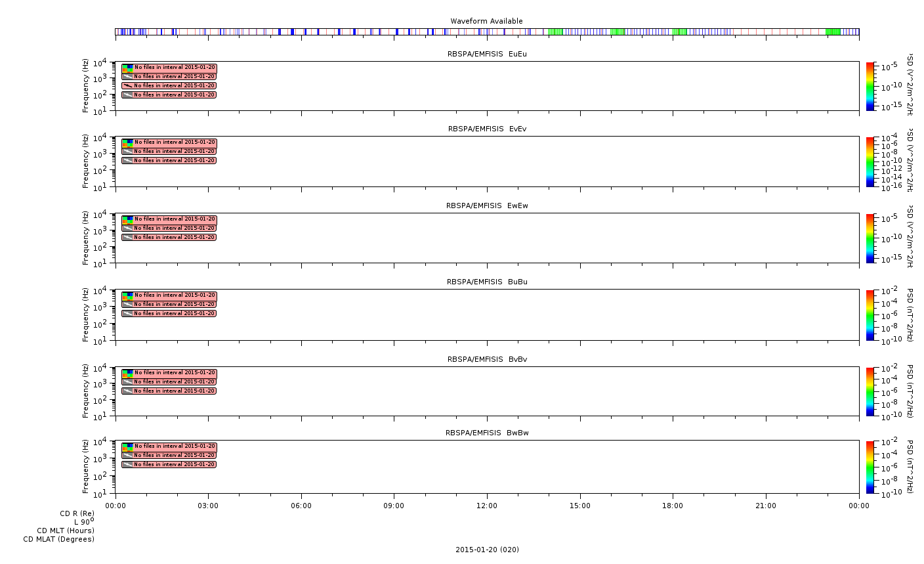924x564 pixels.
Task: Click the last No files message in the EwEw panel
Action: click(x=174, y=238)
